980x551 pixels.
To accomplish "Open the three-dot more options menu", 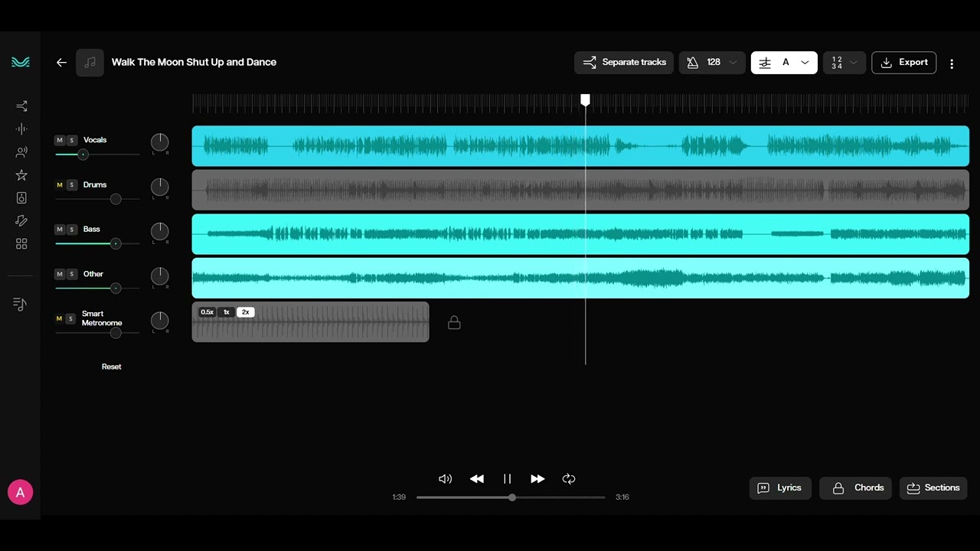I will pyautogui.click(x=952, y=64).
